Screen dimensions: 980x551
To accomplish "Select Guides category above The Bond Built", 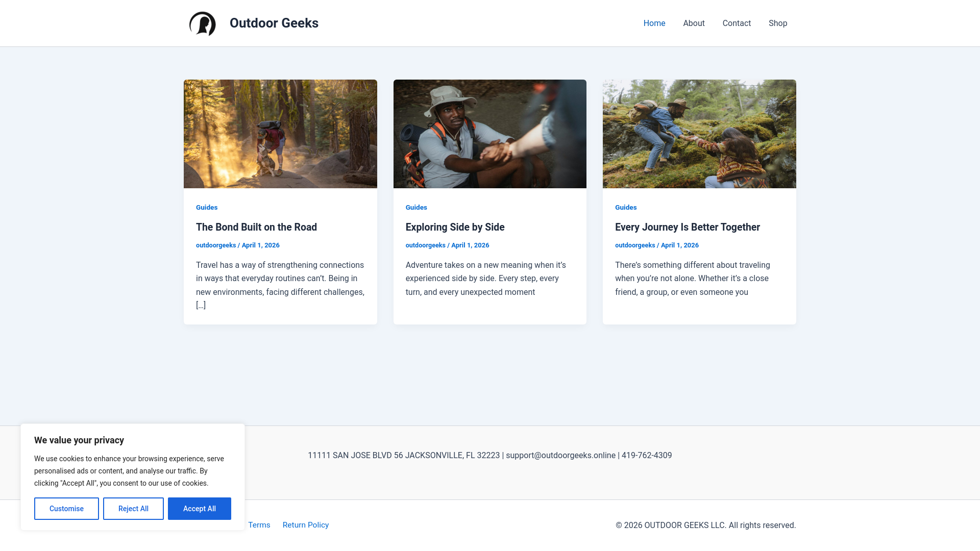I will [x=207, y=208].
